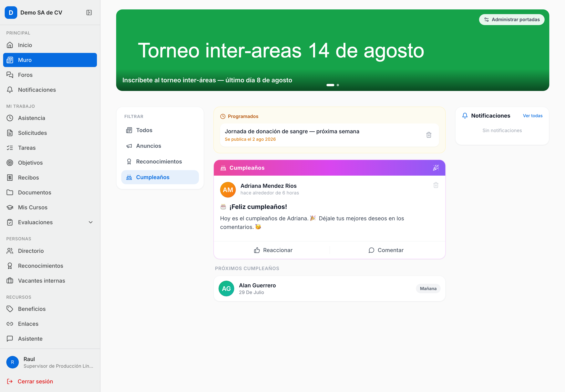Viewport: 565px width, 392px height.
Task: Filter the wall by Anuncios
Action: coord(160,146)
